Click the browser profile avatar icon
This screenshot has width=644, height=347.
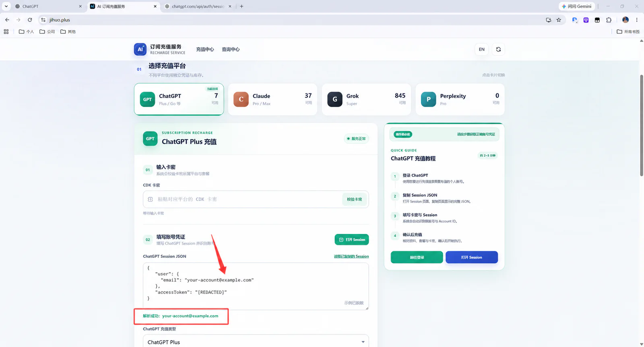[625, 20]
